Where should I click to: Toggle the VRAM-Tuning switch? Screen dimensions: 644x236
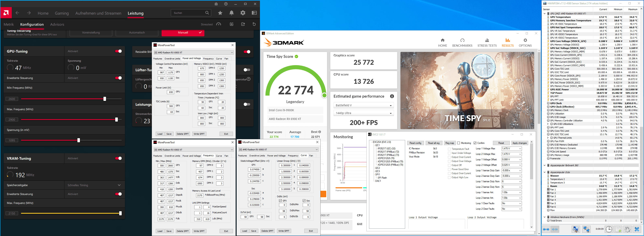tap(118, 158)
